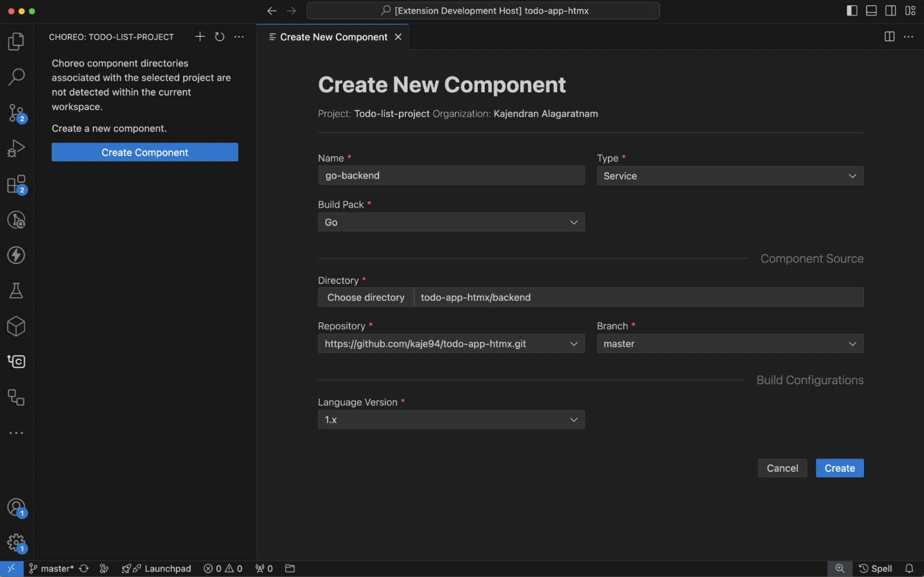
Task: Click the zoom magnifier in status bar
Action: coord(840,568)
